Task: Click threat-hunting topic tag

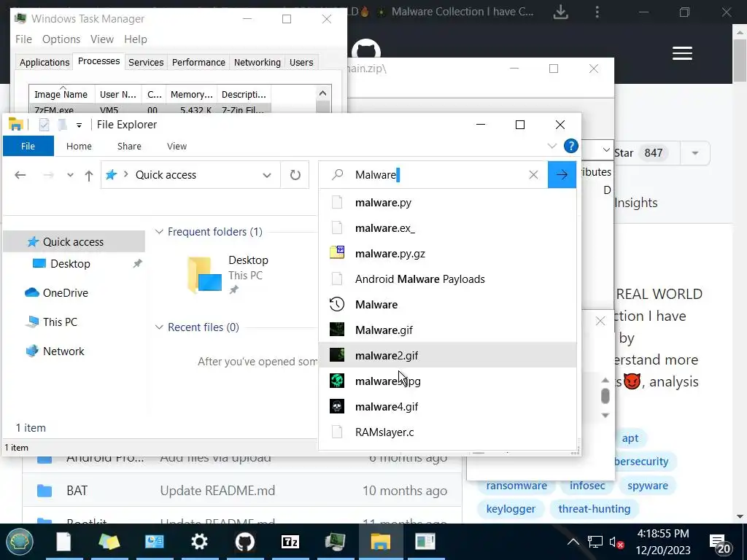Action: [594, 508]
